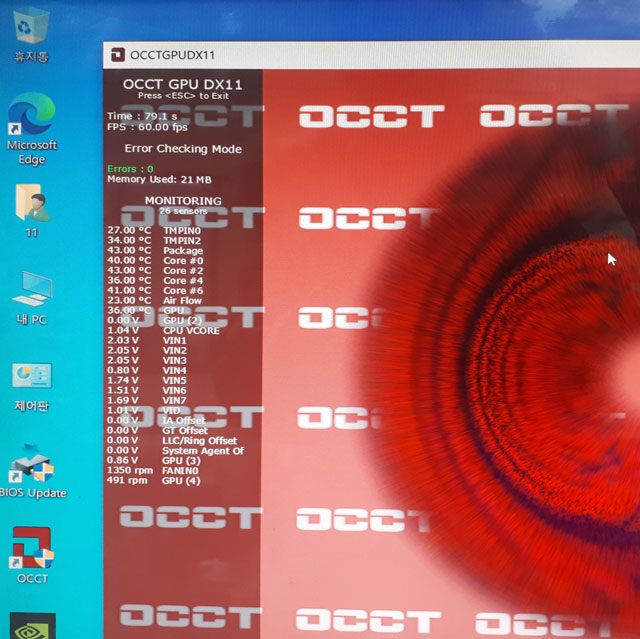
Task: Select the CPU VCORE 1.04 V row
Action: [163, 331]
